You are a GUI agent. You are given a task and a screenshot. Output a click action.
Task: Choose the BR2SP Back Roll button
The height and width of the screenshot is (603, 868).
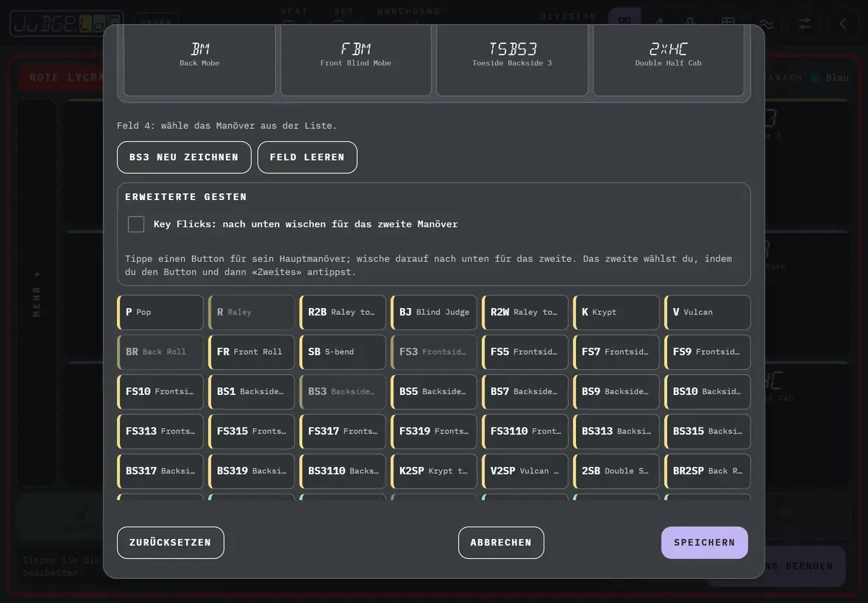point(708,471)
